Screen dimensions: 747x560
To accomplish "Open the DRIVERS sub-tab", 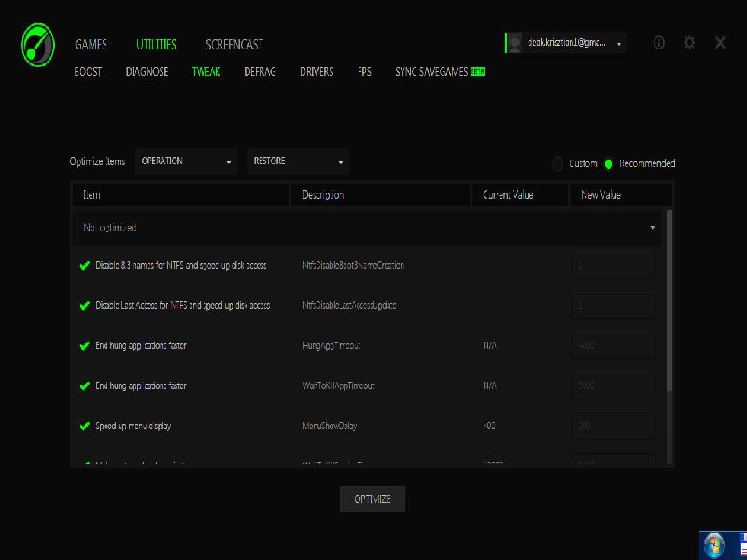I will (x=317, y=72).
